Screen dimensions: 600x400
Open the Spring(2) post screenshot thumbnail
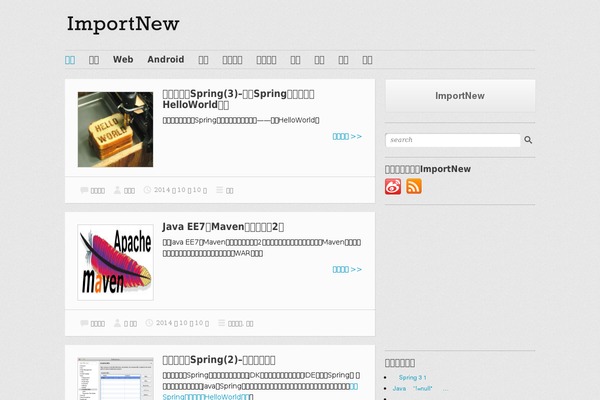[115, 379]
